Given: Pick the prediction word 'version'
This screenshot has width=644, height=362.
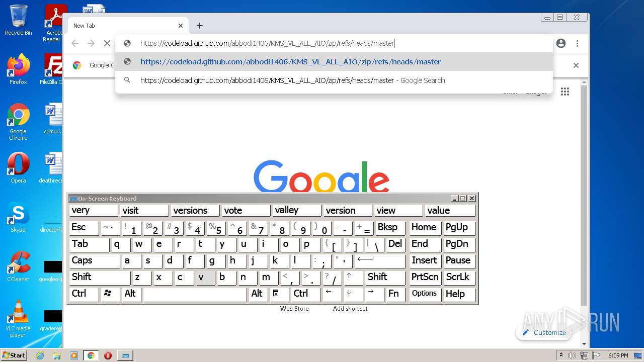Looking at the screenshot, I should click(x=348, y=211).
